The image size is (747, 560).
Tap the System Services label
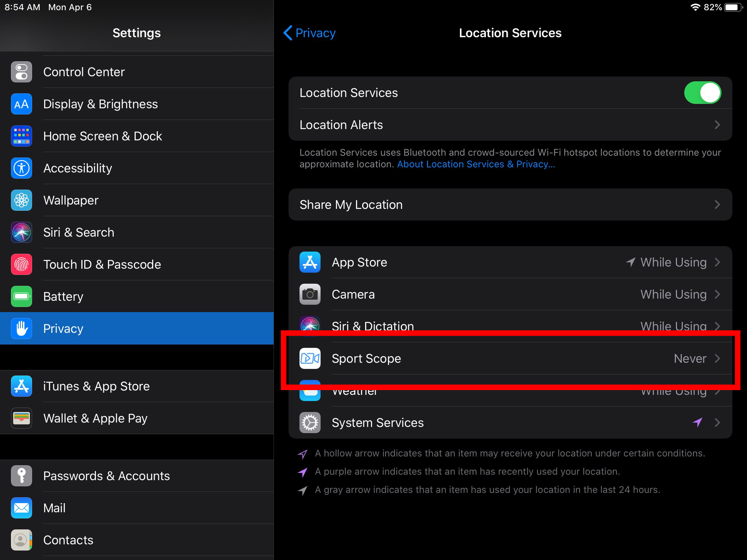pos(378,423)
